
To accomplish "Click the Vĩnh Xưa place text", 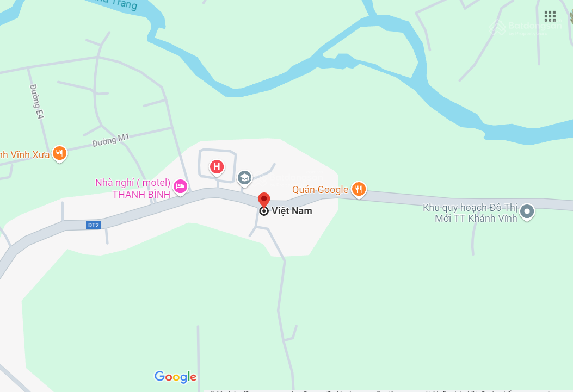I will [25, 155].
